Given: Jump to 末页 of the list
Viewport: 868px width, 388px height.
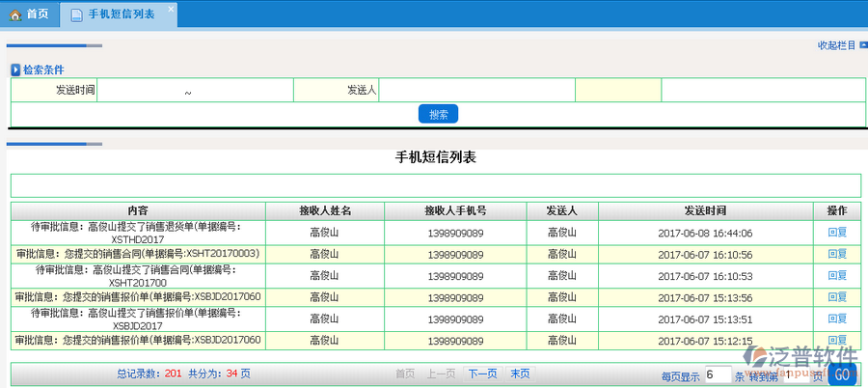Looking at the screenshot, I should click(520, 374).
